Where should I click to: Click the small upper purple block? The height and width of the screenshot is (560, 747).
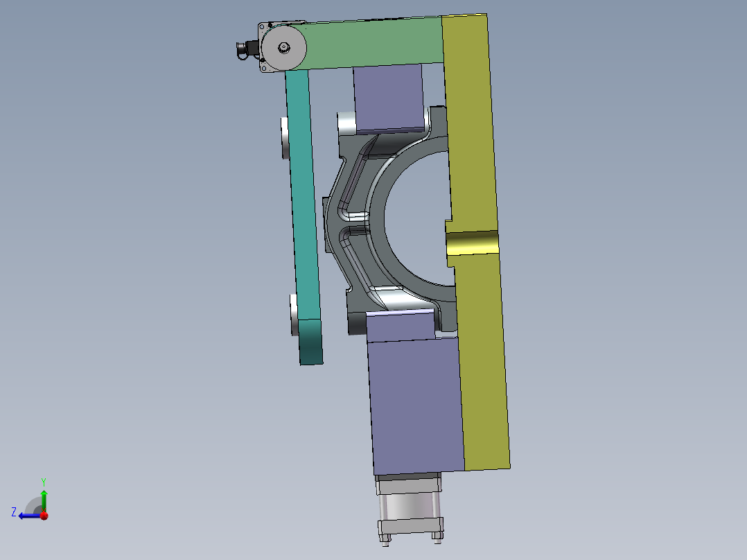(388, 98)
